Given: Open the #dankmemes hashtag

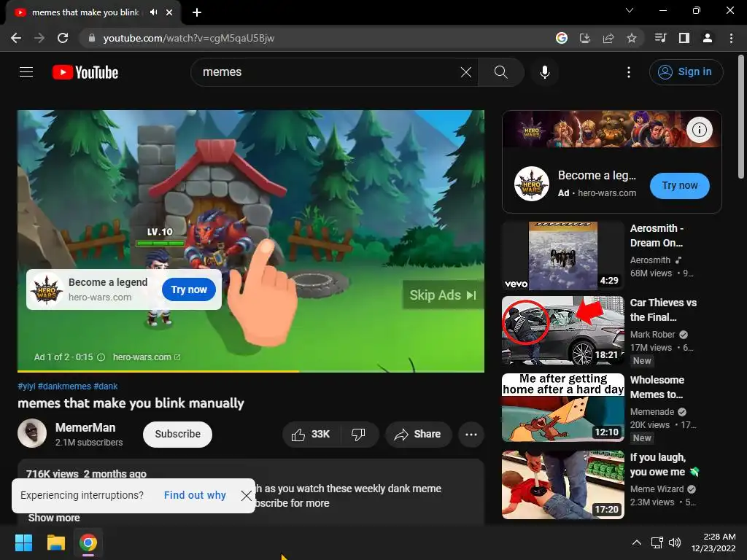Looking at the screenshot, I should (x=64, y=386).
